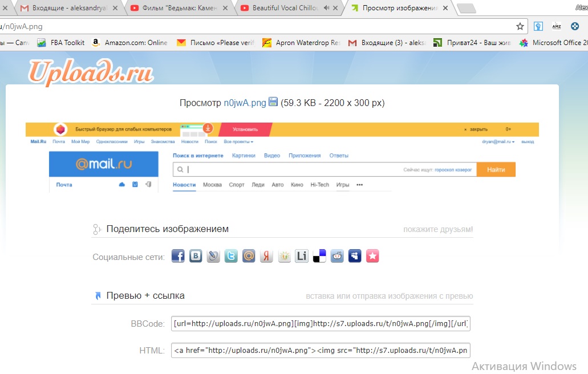Share image on MySpace
588x374 pixels.
click(x=355, y=256)
